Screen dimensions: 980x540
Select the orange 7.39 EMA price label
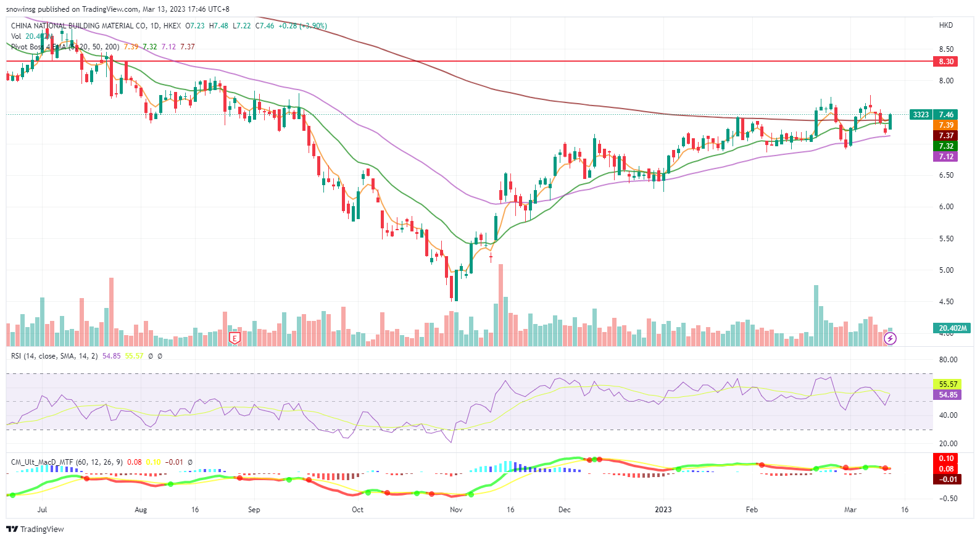946,125
